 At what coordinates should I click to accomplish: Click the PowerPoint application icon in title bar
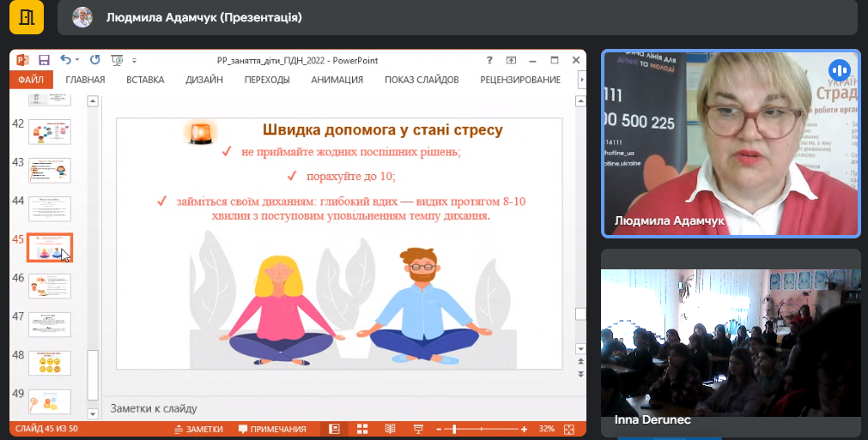22,60
